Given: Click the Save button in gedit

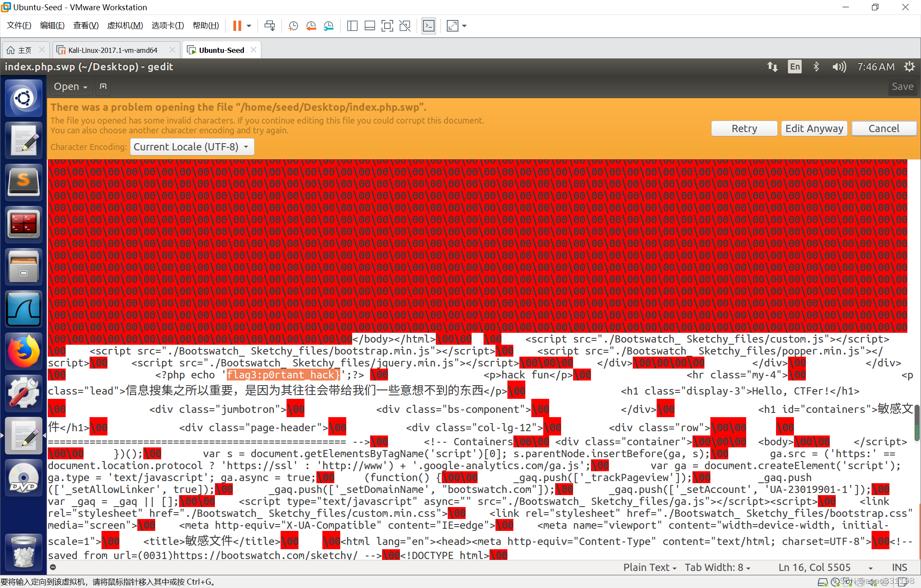Looking at the screenshot, I should 903,86.
